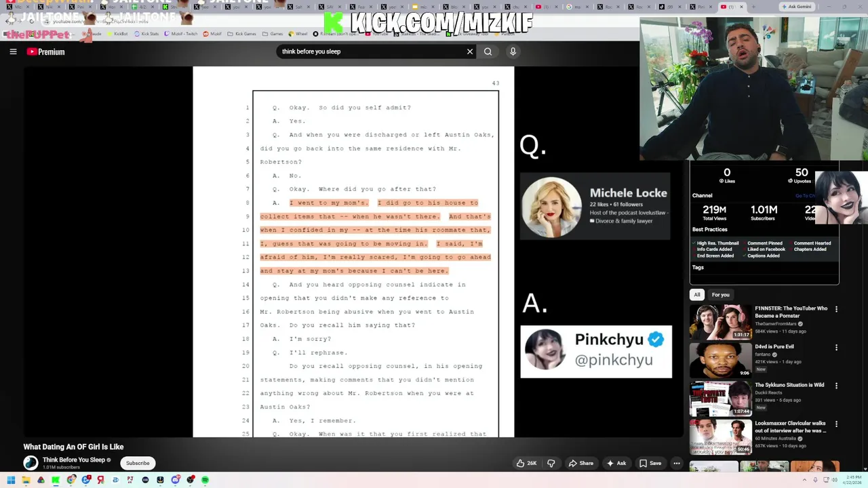Click 'High Res. Thumbnail' best practice item
The width and height of the screenshot is (868, 488).
pyautogui.click(x=715, y=243)
